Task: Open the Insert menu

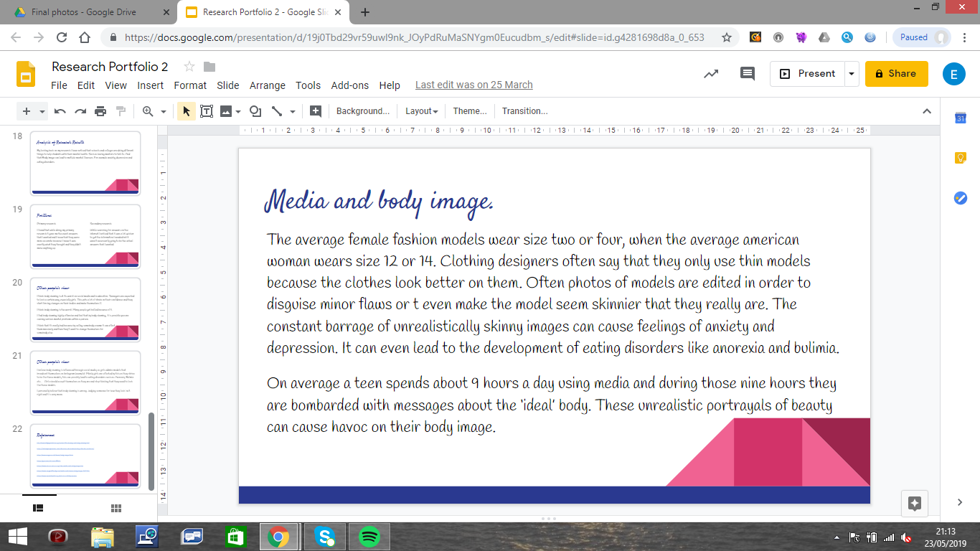Action: (151, 85)
